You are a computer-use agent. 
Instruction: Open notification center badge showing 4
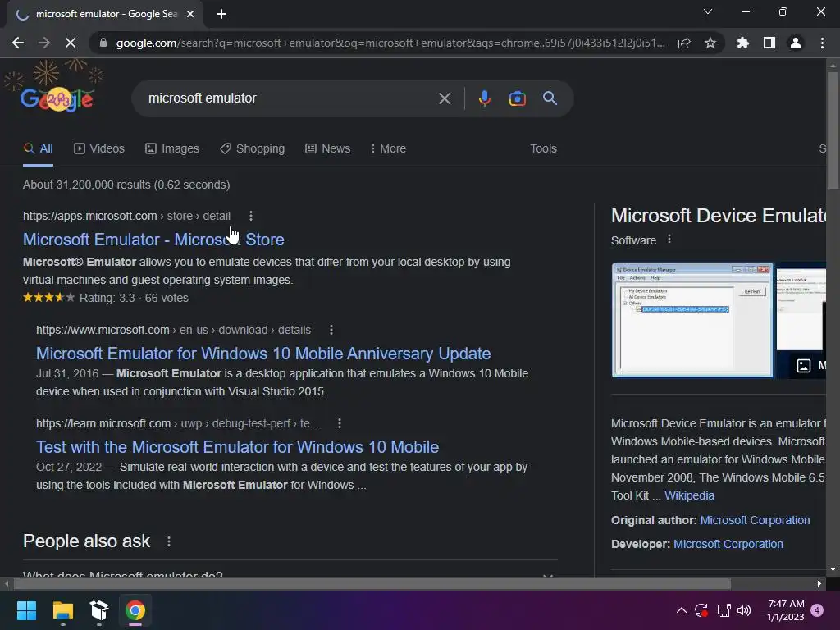[x=817, y=610]
